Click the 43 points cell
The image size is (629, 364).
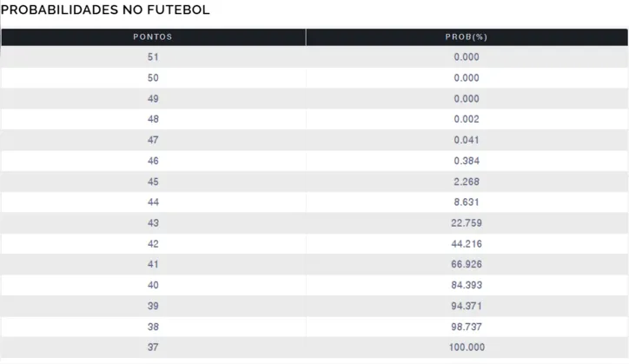coord(153,223)
